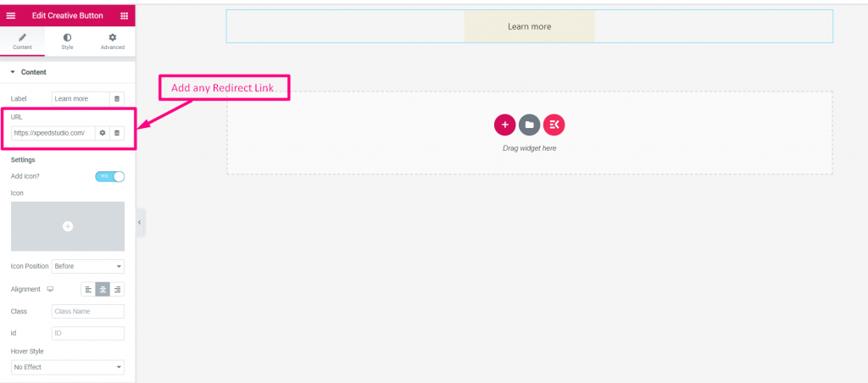Switch to the Style tab
The image size is (868, 383).
point(67,42)
